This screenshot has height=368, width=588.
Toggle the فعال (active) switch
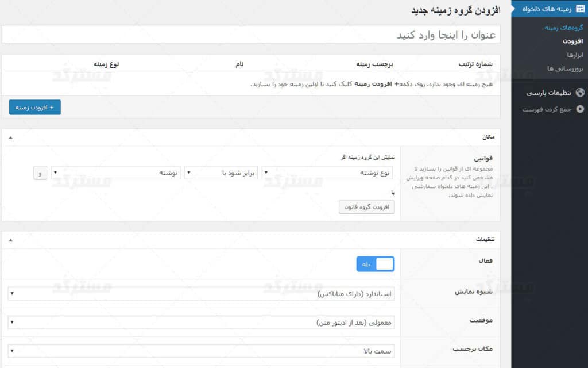376,264
